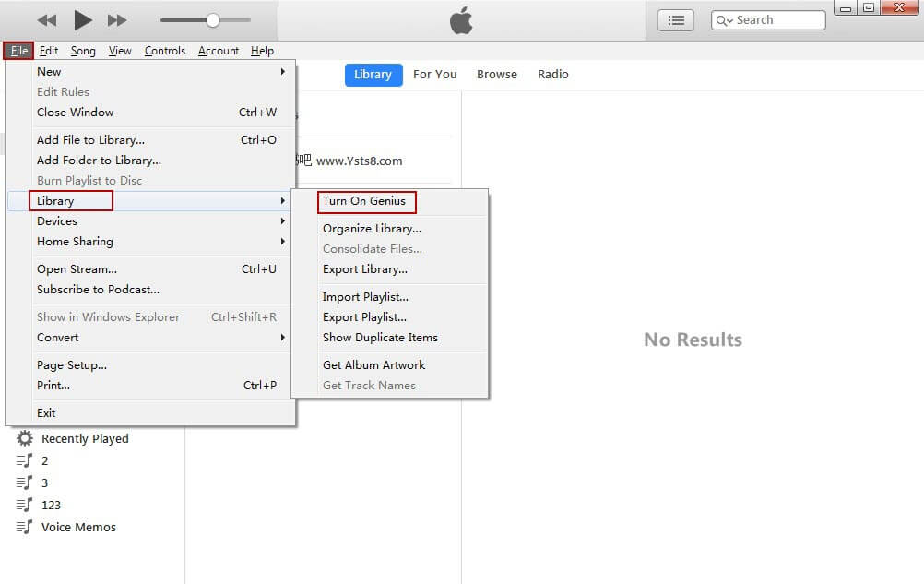Click Show Duplicate Items
The image size is (924, 584).
coord(390,338)
